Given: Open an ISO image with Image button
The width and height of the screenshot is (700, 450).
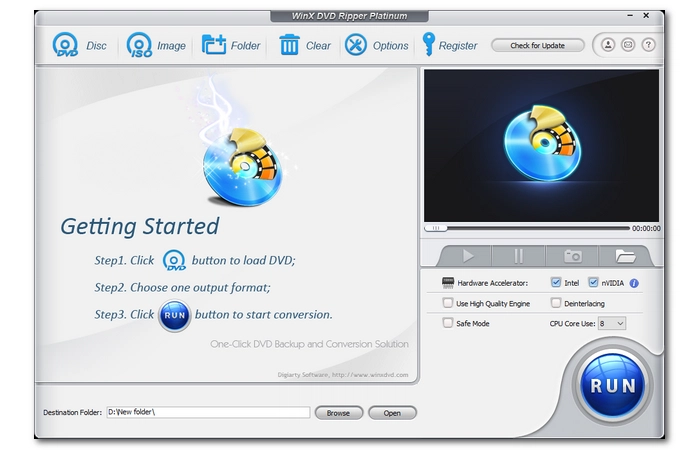Looking at the screenshot, I should [156, 45].
